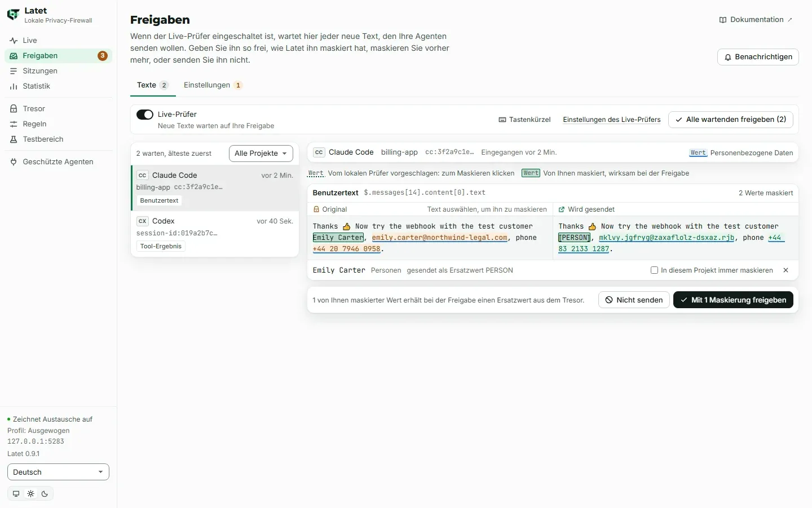Select the Claude Code billing-app waiting entry
This screenshot has height=508, width=812.
coord(215,188)
